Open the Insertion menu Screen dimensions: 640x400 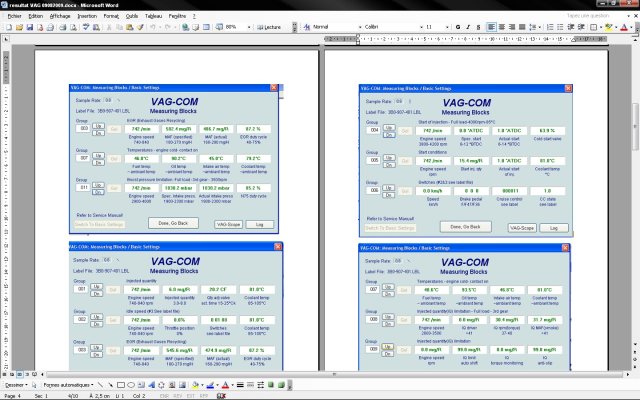[87, 16]
